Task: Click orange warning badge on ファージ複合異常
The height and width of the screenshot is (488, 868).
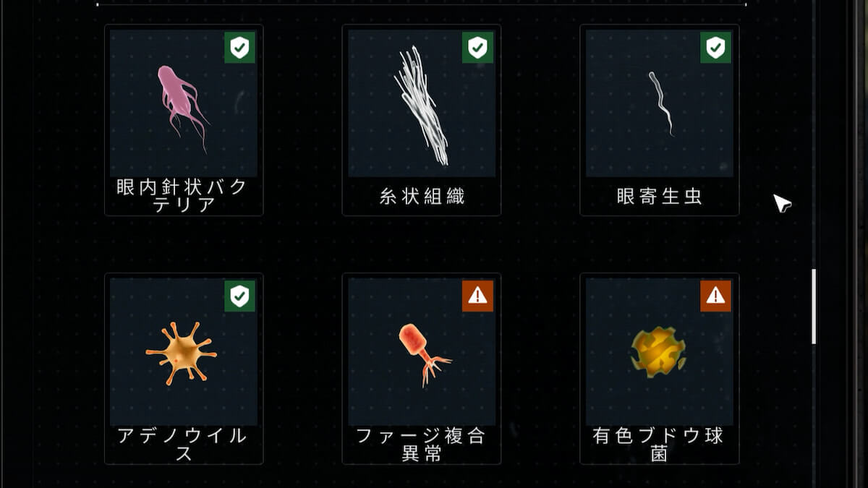Action: (477, 296)
